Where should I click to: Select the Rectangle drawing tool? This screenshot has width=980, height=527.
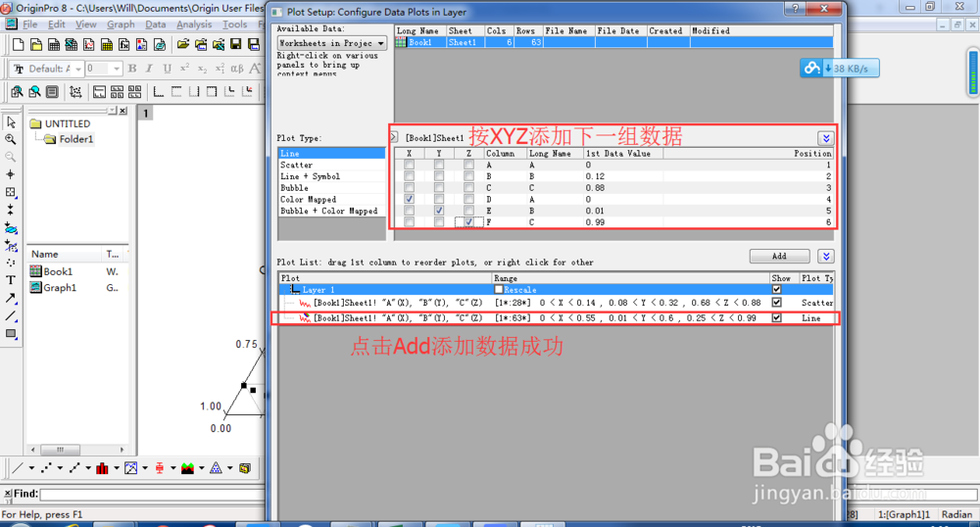[x=11, y=333]
